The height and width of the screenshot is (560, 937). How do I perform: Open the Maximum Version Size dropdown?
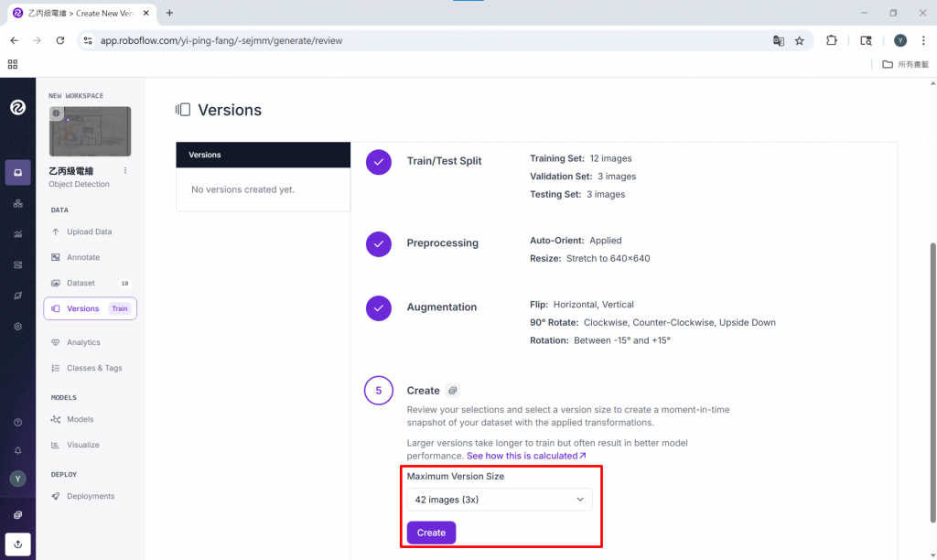tap(499, 500)
